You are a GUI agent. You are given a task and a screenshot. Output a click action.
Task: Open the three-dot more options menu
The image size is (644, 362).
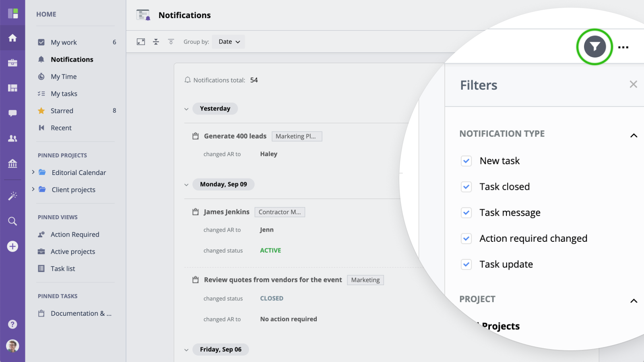point(623,47)
